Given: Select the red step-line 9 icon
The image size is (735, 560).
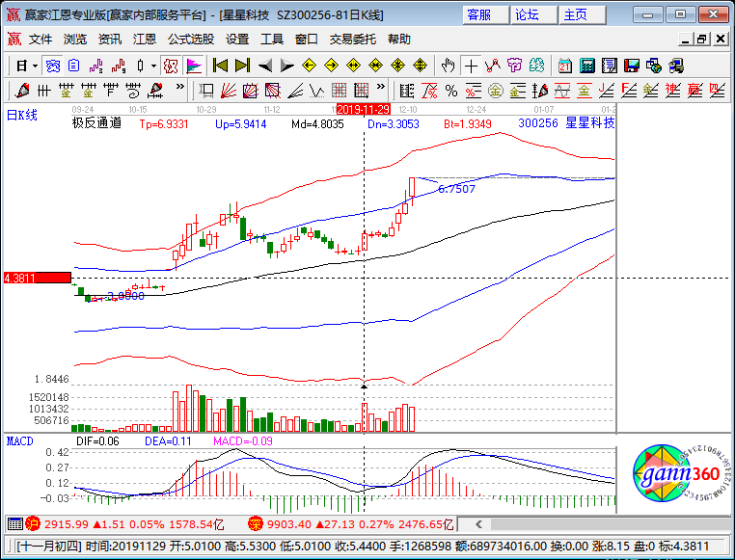Looking at the screenshot, I should (x=119, y=66).
